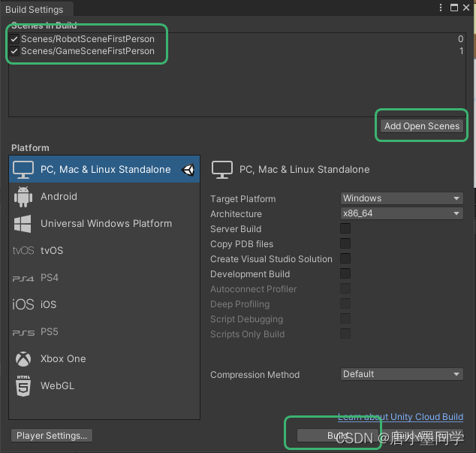Open the Compression Method dropdown
The width and height of the screenshot is (476, 453).
click(x=402, y=374)
